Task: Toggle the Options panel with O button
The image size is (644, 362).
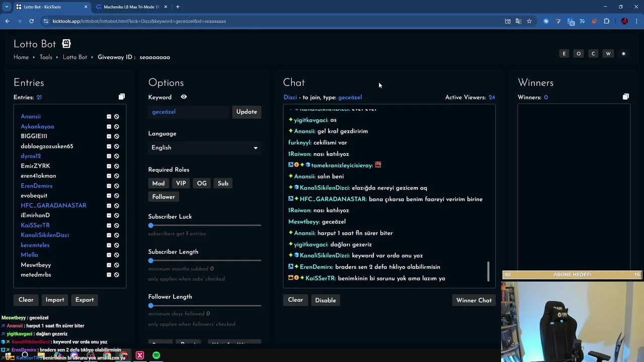Action: [579, 54]
